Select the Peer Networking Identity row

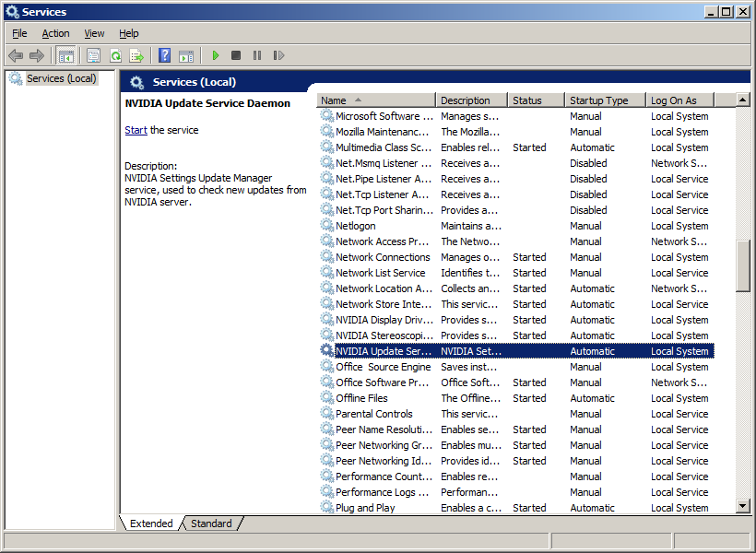click(516, 461)
